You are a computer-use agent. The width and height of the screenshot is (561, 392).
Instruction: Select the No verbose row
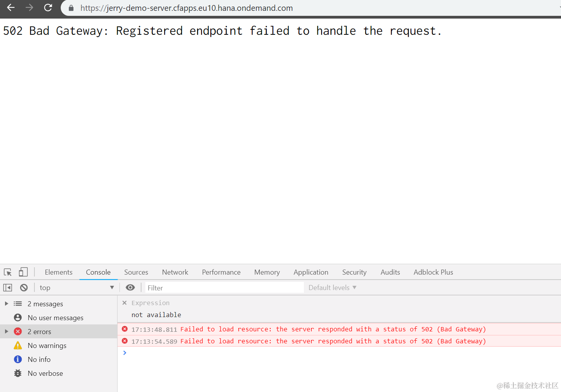tap(58, 373)
